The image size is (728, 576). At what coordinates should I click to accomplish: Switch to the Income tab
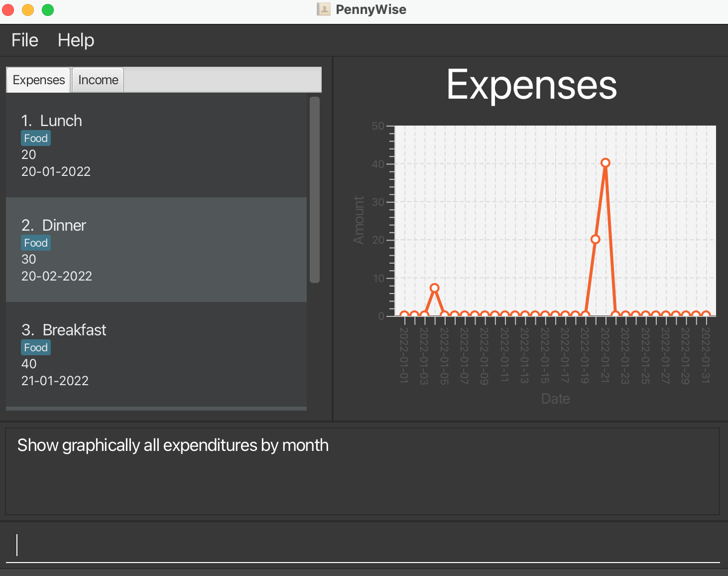[x=98, y=80]
